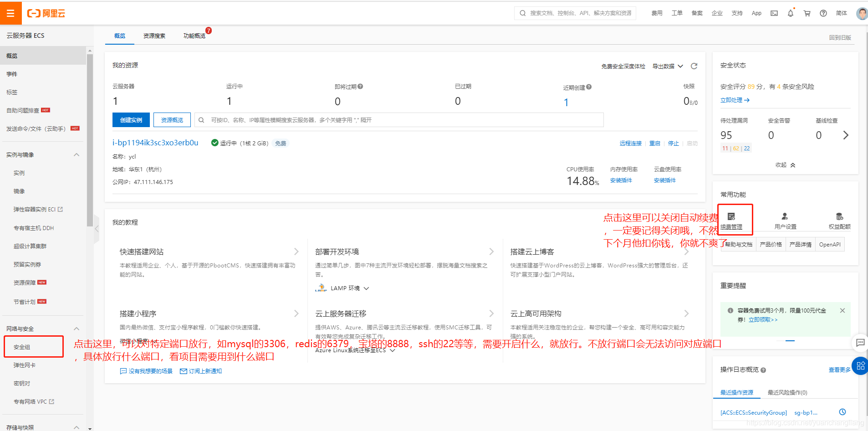Launch the CloudShell terminal icon
This screenshot has width=868, height=431.
774,13
